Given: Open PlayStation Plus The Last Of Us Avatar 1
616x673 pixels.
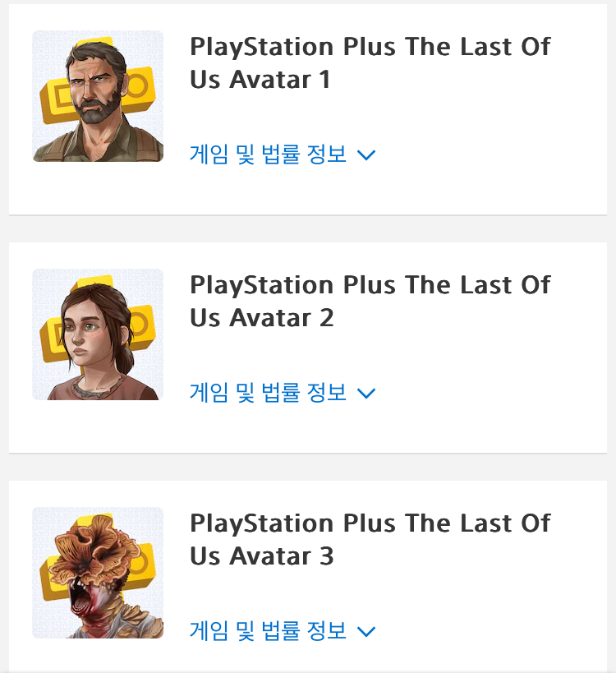Looking at the screenshot, I should click(370, 63).
